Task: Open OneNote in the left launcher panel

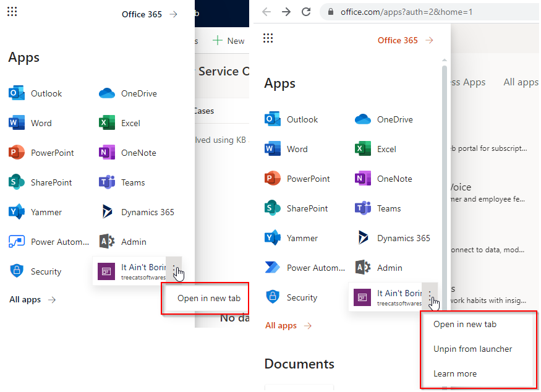Action: [x=127, y=153]
